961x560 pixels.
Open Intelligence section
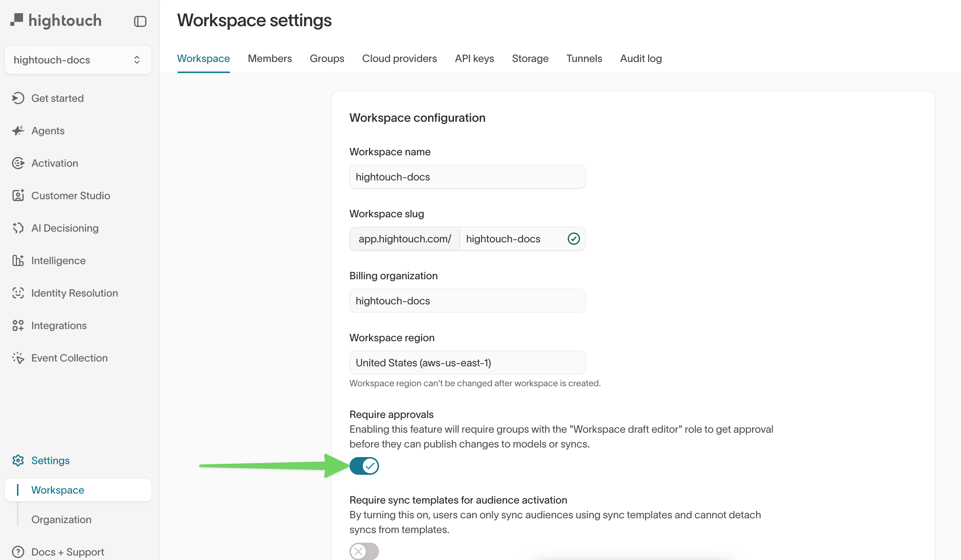[58, 260]
